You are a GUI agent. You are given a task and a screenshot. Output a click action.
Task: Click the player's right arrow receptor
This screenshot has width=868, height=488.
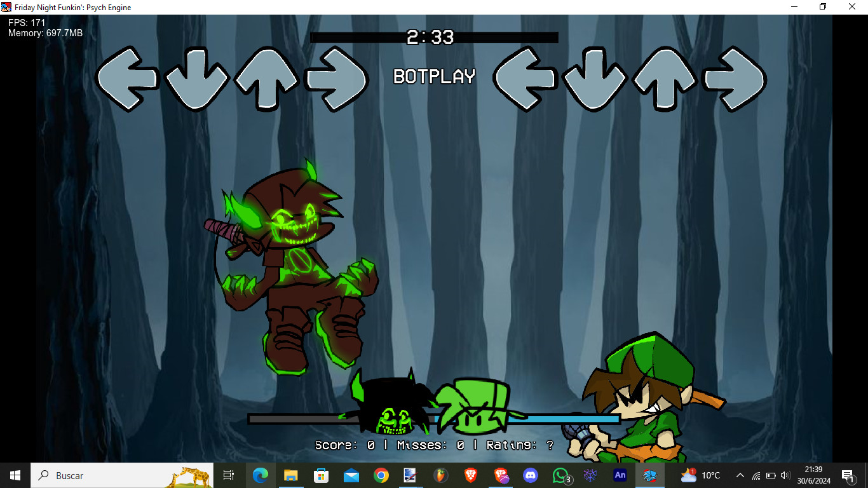click(x=735, y=79)
